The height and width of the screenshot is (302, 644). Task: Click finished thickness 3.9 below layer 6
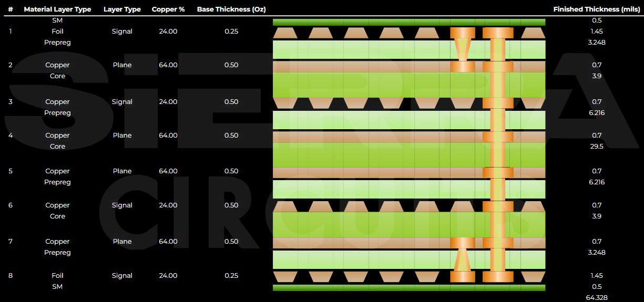[597, 216]
